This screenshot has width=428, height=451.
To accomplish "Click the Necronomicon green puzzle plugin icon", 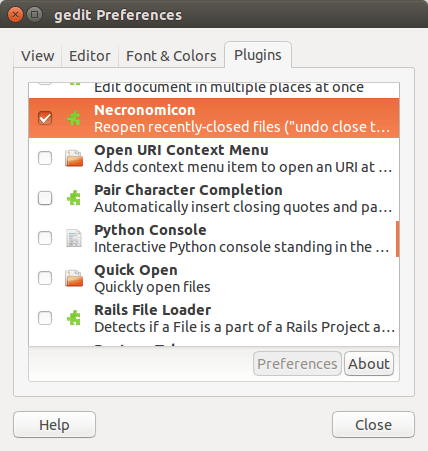I will (x=74, y=118).
